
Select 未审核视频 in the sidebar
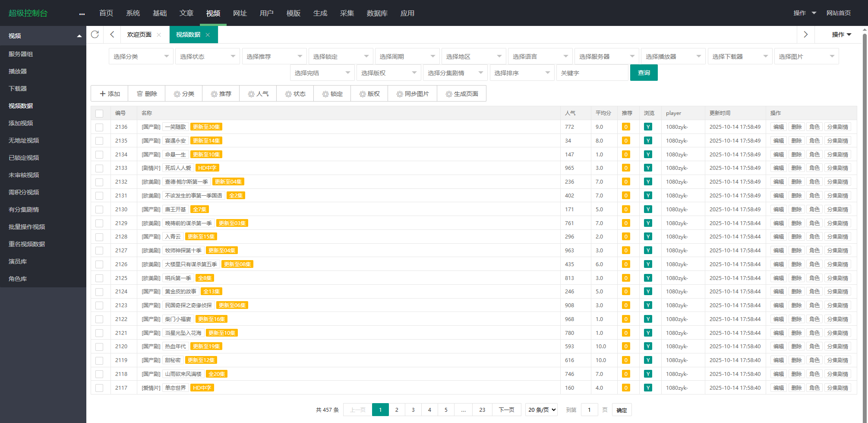point(24,175)
